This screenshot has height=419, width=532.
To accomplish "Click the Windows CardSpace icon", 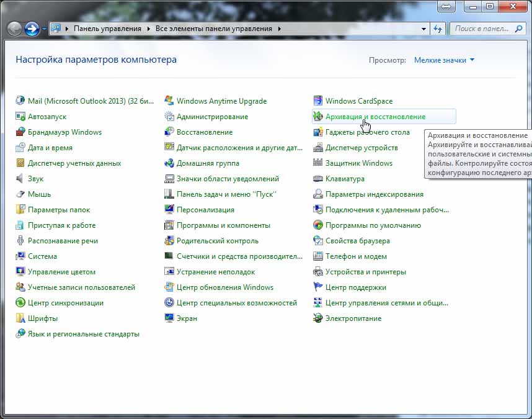I will pyautogui.click(x=318, y=101).
